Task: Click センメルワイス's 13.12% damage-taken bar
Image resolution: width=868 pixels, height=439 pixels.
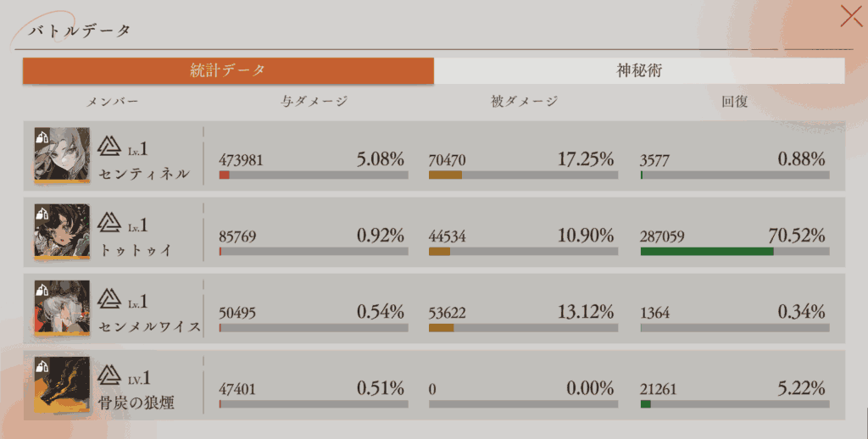Action: click(x=441, y=328)
